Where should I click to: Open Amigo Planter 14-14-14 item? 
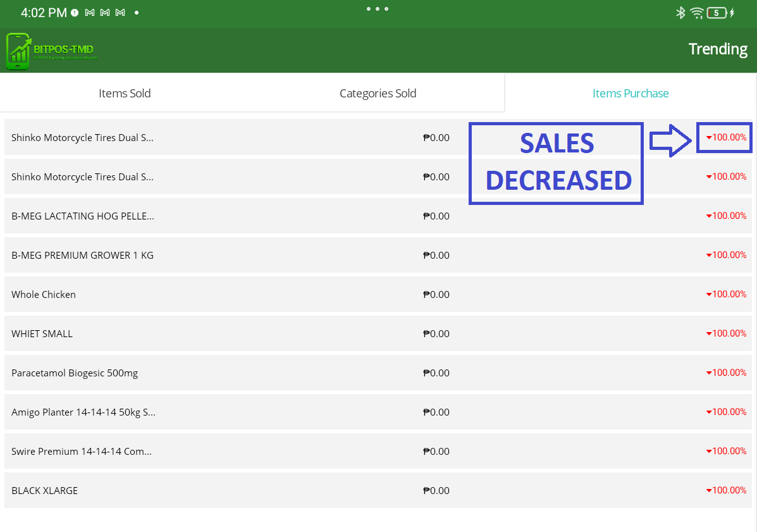click(83, 412)
